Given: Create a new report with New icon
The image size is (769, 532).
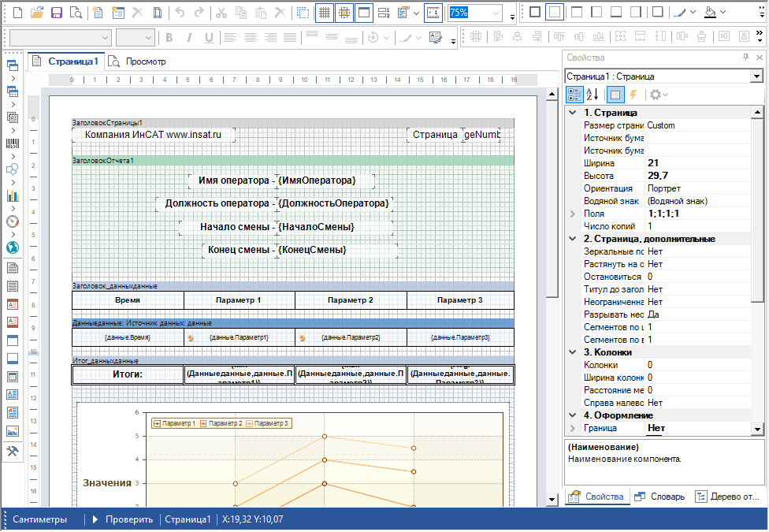Looking at the screenshot, I should 17,13.
